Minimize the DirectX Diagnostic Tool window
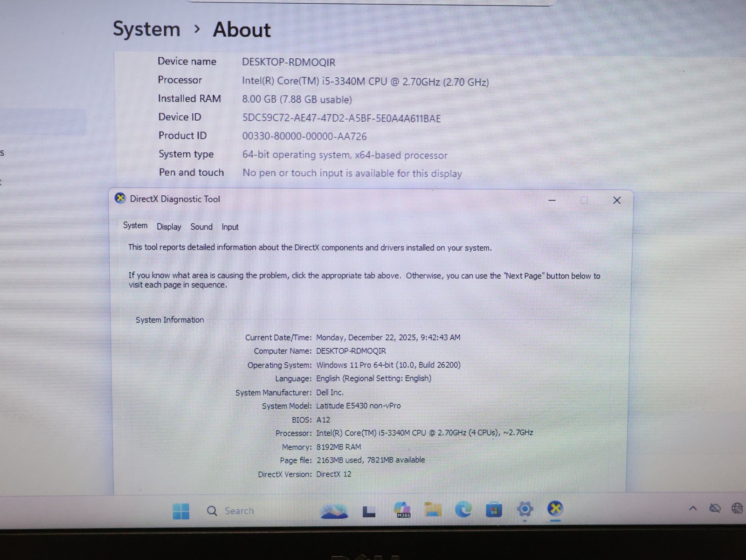Screen dimensions: 746x560 point(553,200)
